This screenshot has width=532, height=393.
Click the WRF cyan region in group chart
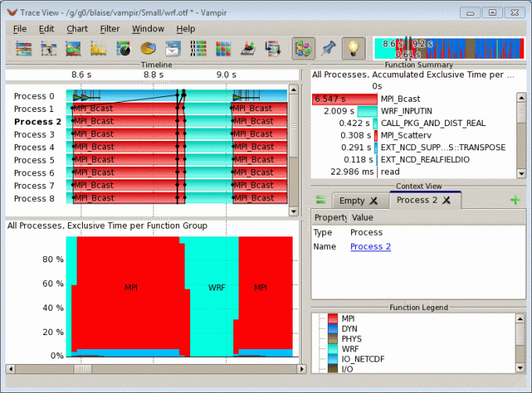[x=214, y=295]
